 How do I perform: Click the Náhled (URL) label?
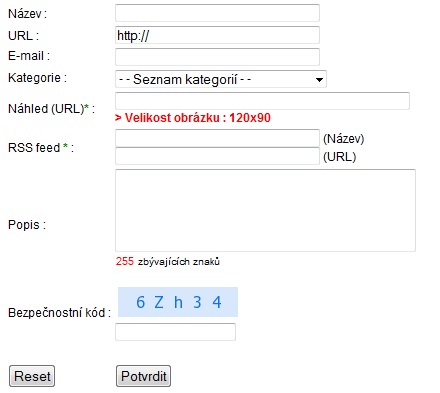coord(51,109)
